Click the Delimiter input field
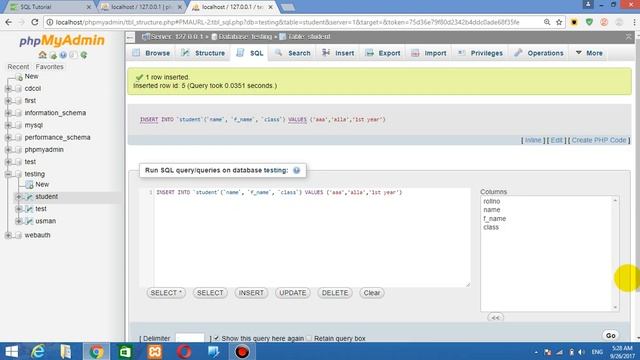 tap(190, 338)
